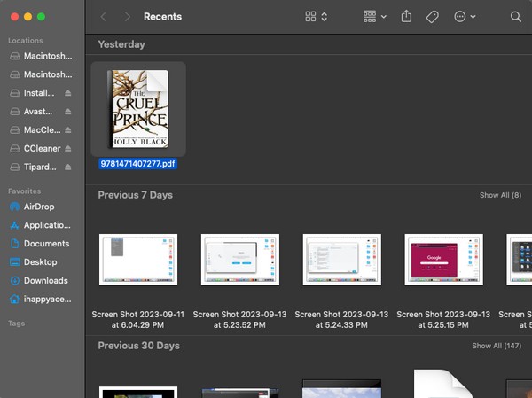Open second Macintosh... drive in sidebar
This screenshot has width=532, height=398.
pos(41,74)
